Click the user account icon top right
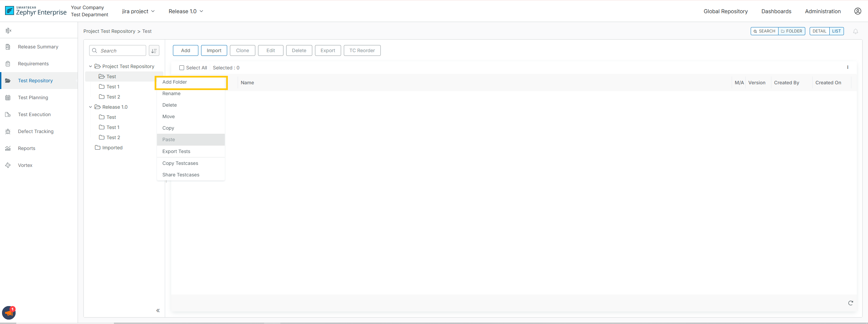The width and height of the screenshot is (868, 324). pos(858,11)
